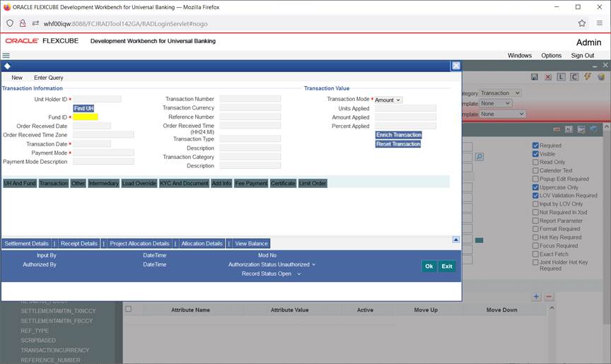Screen dimensions: 611x364
Task: Uncheck the Uppercase Only checkbox
Action: click(535, 187)
